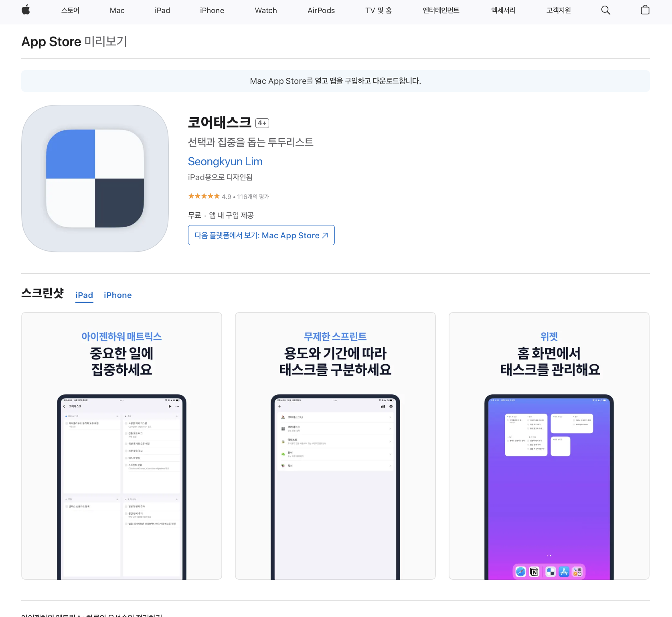Click the 4.9 star rating line

click(229, 196)
